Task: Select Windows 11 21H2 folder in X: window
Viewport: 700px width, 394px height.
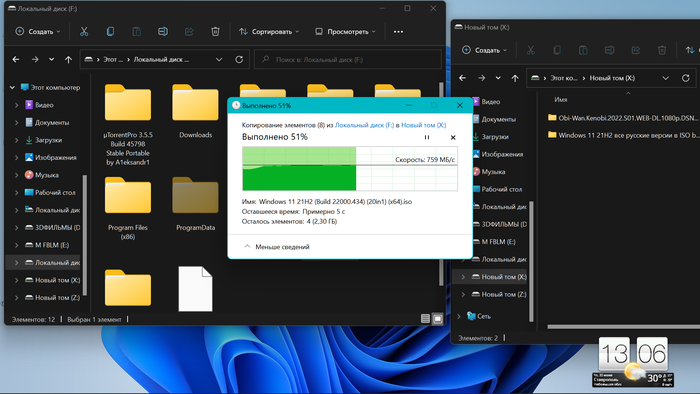Action: tap(623, 135)
